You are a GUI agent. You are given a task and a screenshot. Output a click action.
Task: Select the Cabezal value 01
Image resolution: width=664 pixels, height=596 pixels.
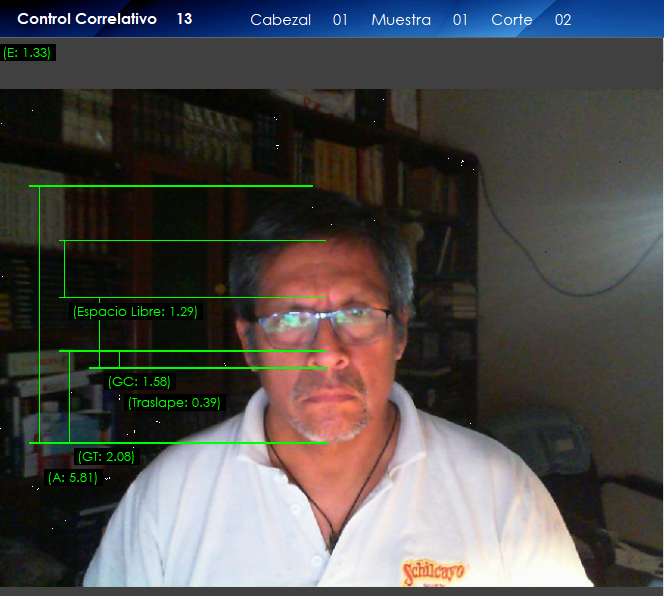click(340, 20)
